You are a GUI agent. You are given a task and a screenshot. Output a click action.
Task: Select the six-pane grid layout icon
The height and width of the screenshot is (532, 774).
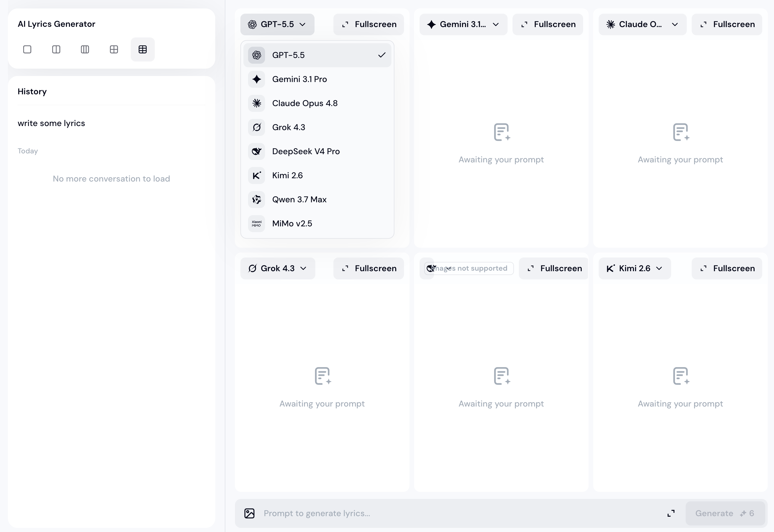pyautogui.click(x=143, y=49)
